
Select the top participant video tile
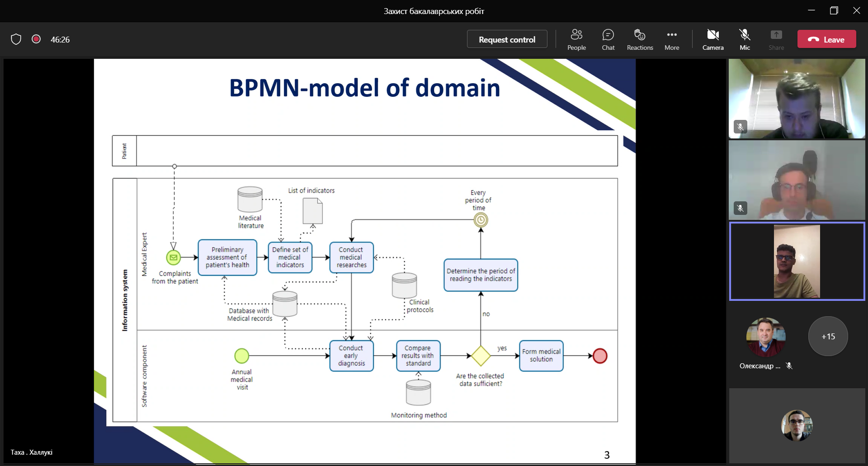pos(797,98)
